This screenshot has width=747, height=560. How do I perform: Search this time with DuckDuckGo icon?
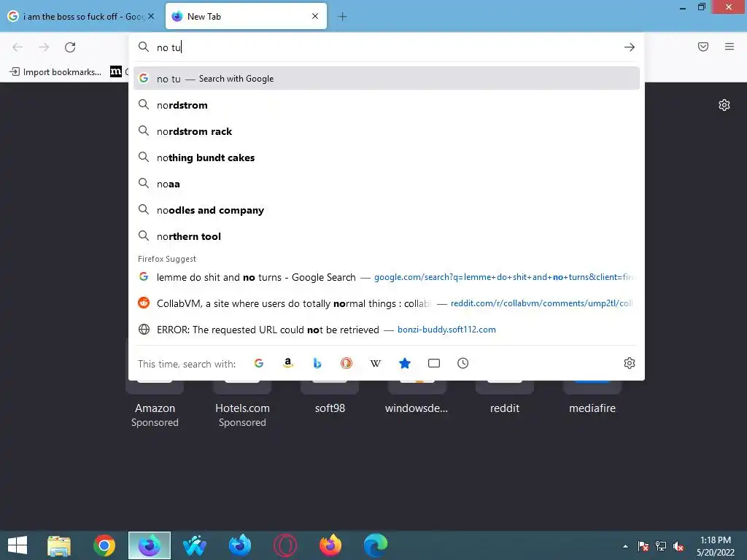(347, 363)
